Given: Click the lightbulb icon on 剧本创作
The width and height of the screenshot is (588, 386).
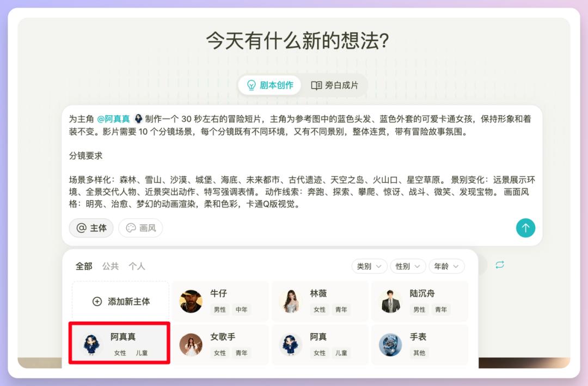Looking at the screenshot, I should coord(251,85).
